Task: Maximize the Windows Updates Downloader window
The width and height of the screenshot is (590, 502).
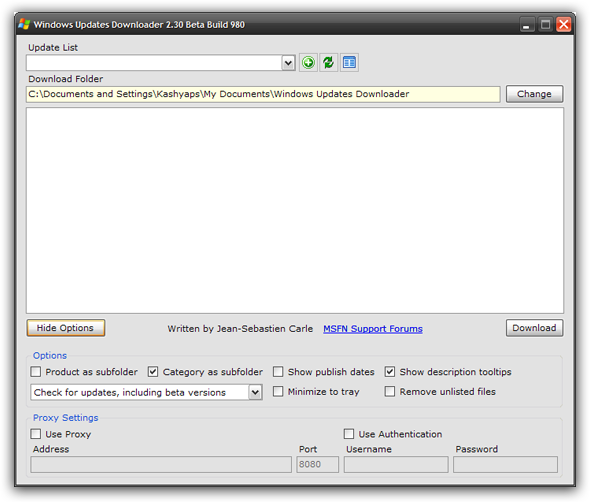Action: [545, 25]
